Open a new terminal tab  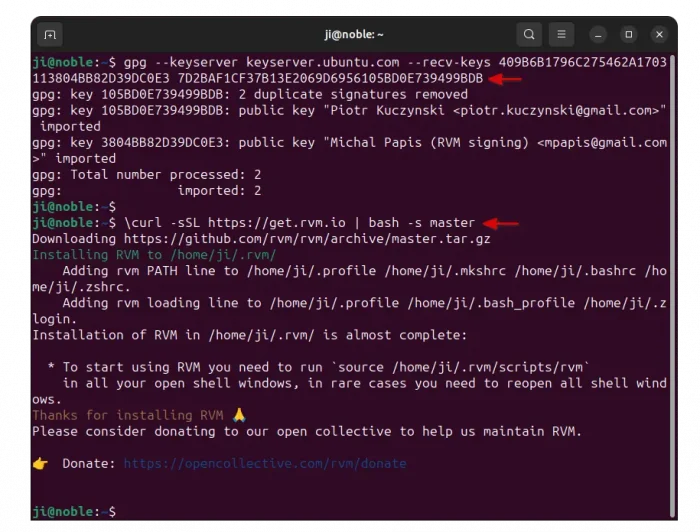(x=50, y=35)
